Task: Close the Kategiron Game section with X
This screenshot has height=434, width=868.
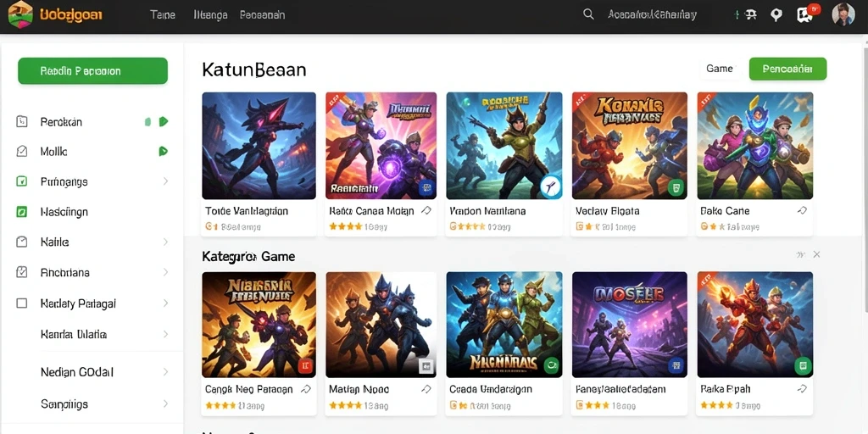Action: [816, 254]
